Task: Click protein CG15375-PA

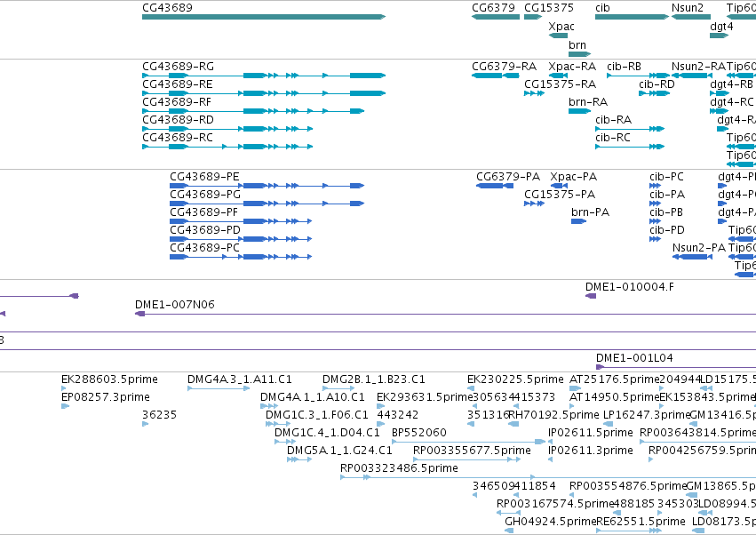Action: point(534,204)
